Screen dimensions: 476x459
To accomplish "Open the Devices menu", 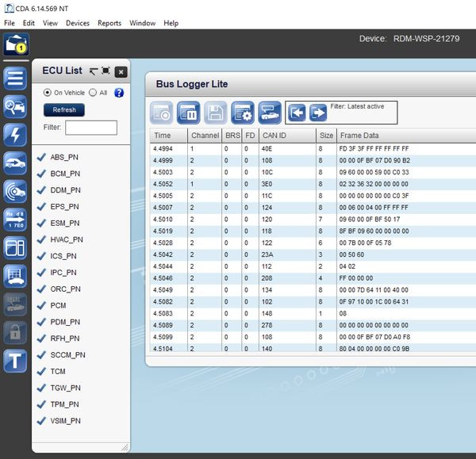I will click(x=78, y=23).
